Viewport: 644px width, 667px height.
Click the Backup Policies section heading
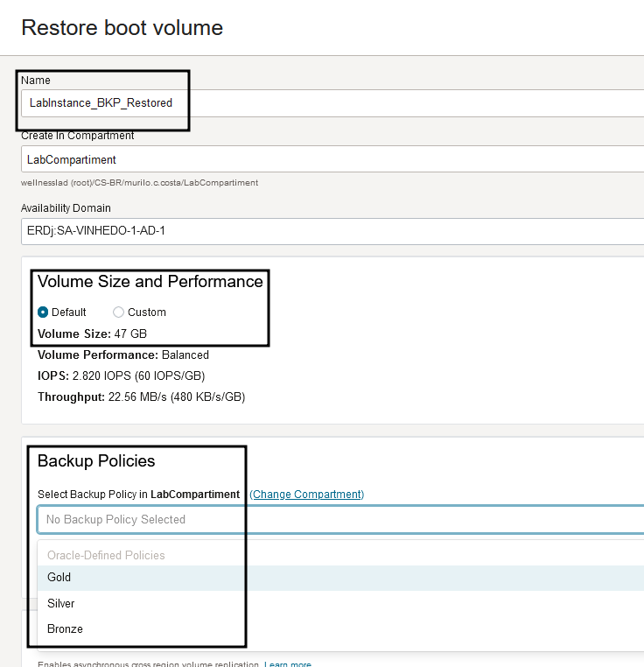click(96, 461)
